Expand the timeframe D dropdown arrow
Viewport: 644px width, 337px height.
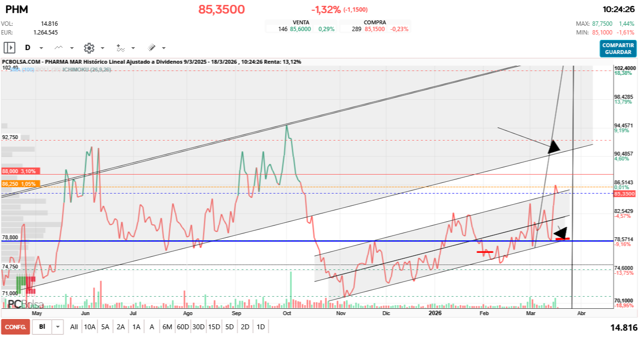point(41,48)
